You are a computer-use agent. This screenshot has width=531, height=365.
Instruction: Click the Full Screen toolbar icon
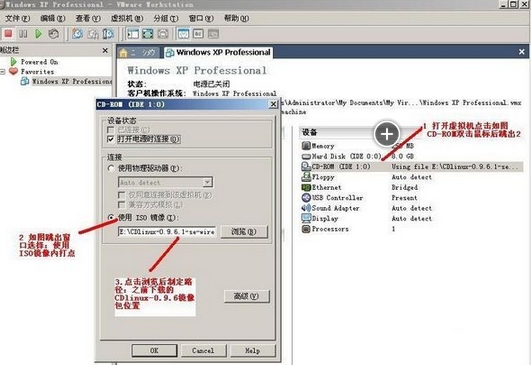tap(148, 34)
